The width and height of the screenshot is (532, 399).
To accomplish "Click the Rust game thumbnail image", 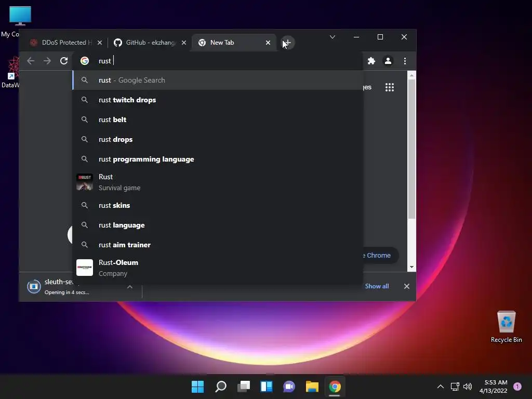I will [85, 182].
